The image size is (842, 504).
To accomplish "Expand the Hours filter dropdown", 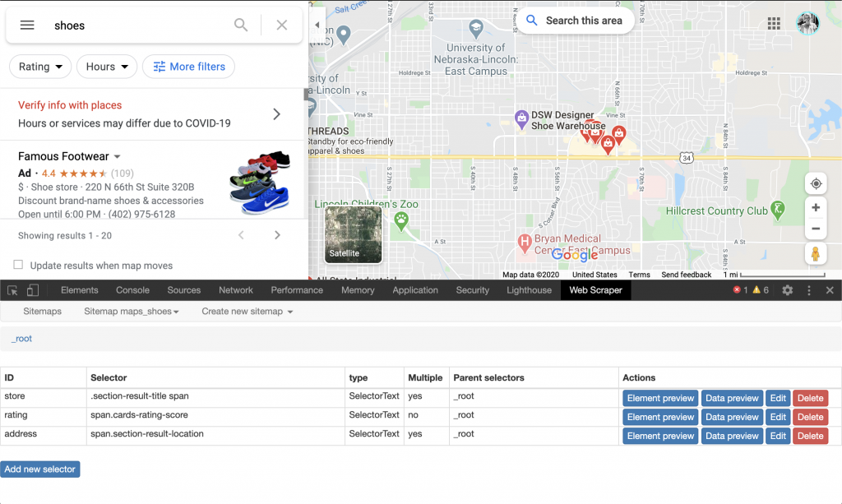I will [107, 67].
